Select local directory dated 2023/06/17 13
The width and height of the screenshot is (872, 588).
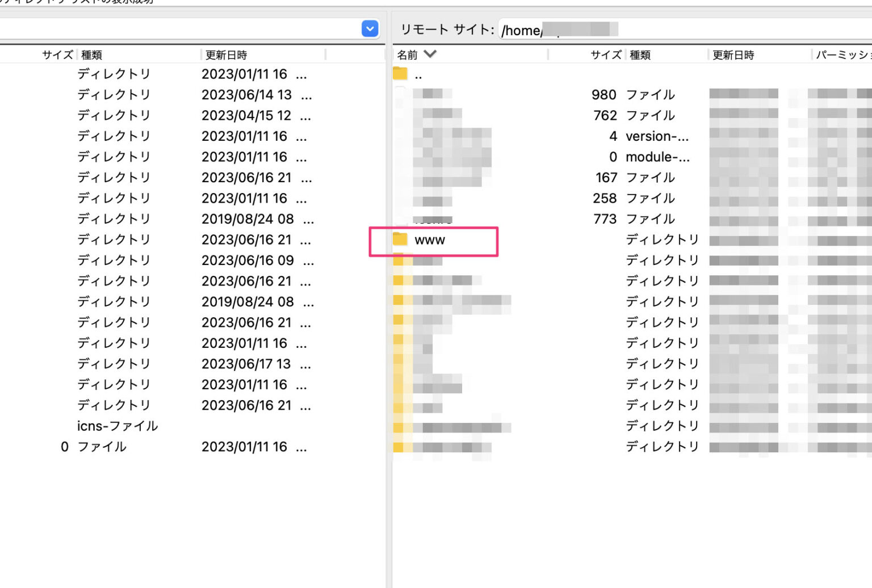pos(246,364)
